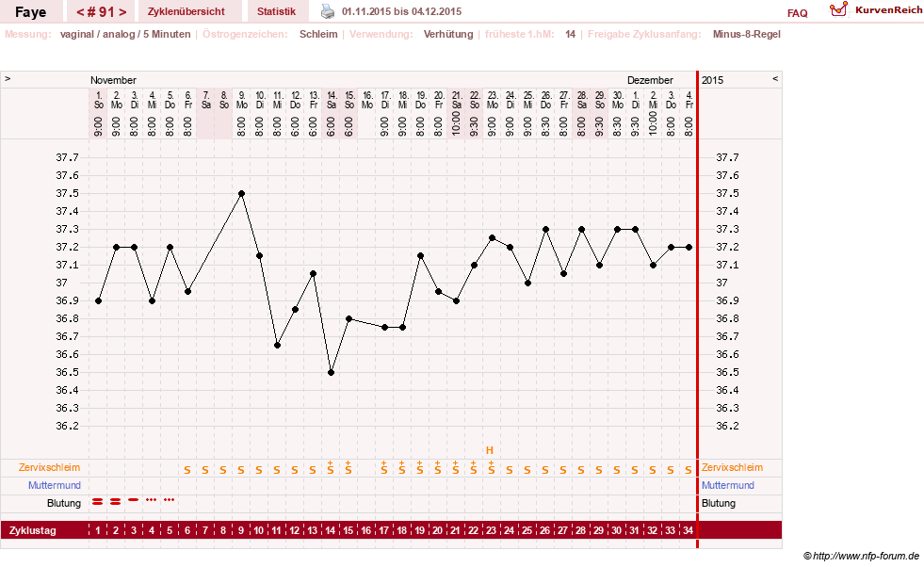Image resolution: width=924 pixels, height=567 pixels.
Task: Click the November month label
Action: click(113, 80)
